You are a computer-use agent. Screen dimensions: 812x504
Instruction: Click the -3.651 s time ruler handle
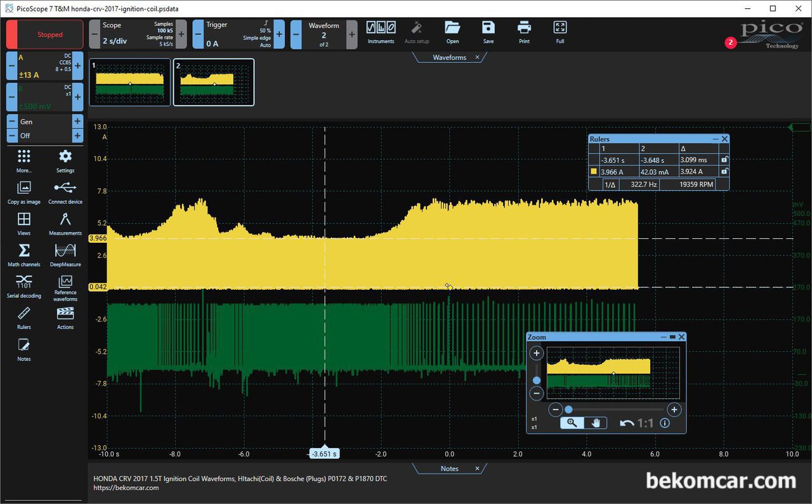tap(324, 454)
